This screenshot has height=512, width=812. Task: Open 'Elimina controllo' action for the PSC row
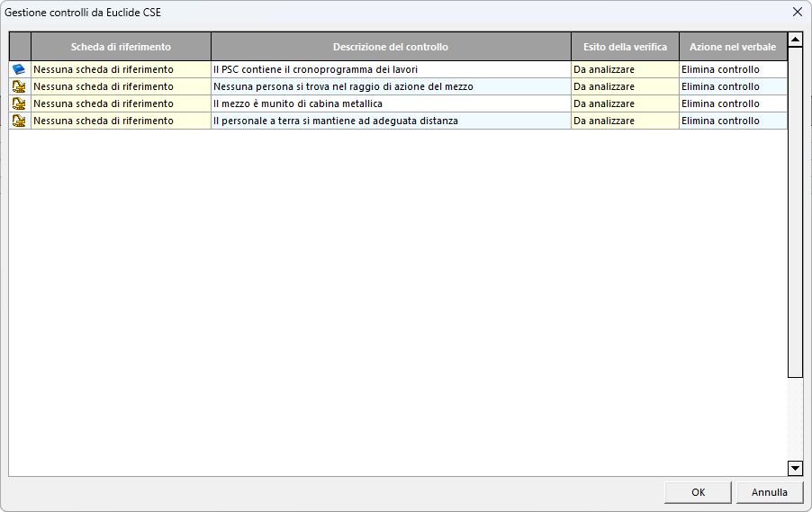pyautogui.click(x=732, y=69)
